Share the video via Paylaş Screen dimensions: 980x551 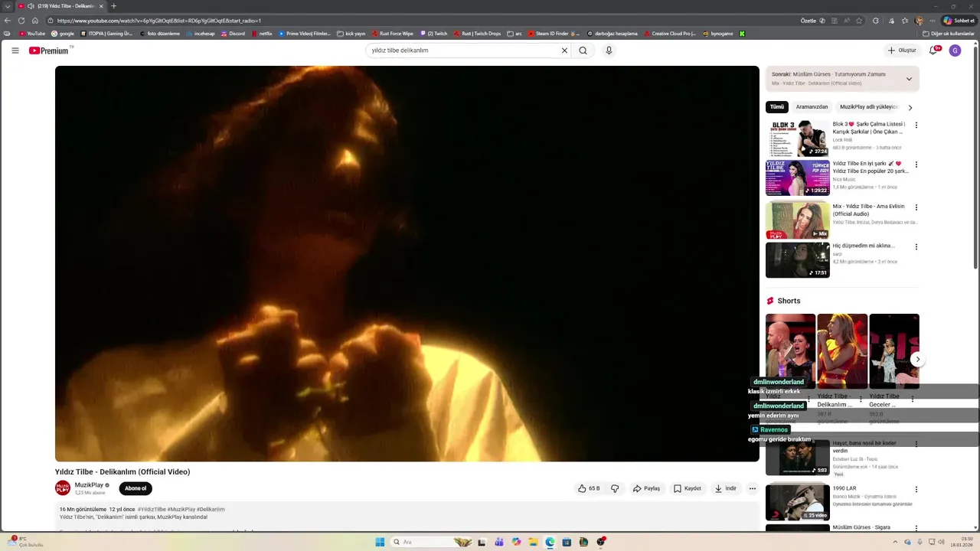(x=646, y=488)
